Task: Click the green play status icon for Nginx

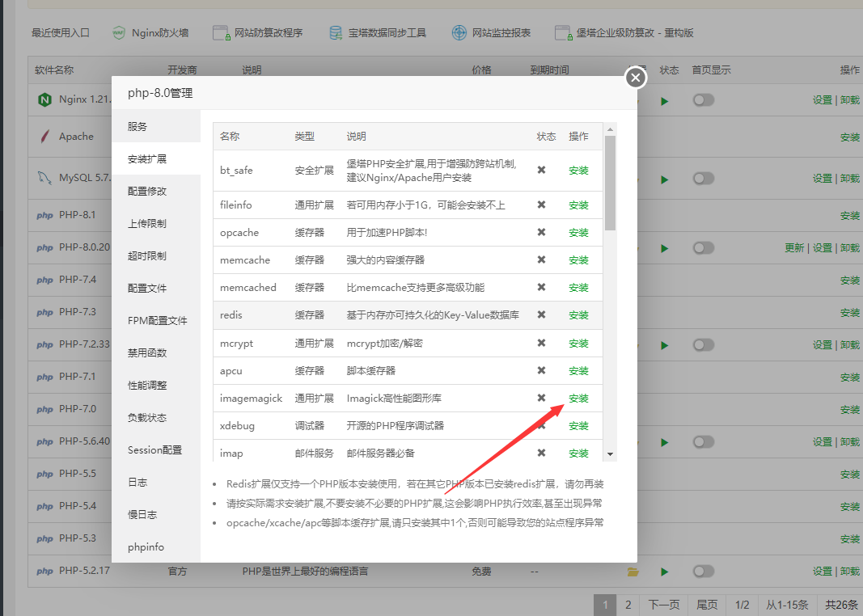Action: (x=664, y=101)
